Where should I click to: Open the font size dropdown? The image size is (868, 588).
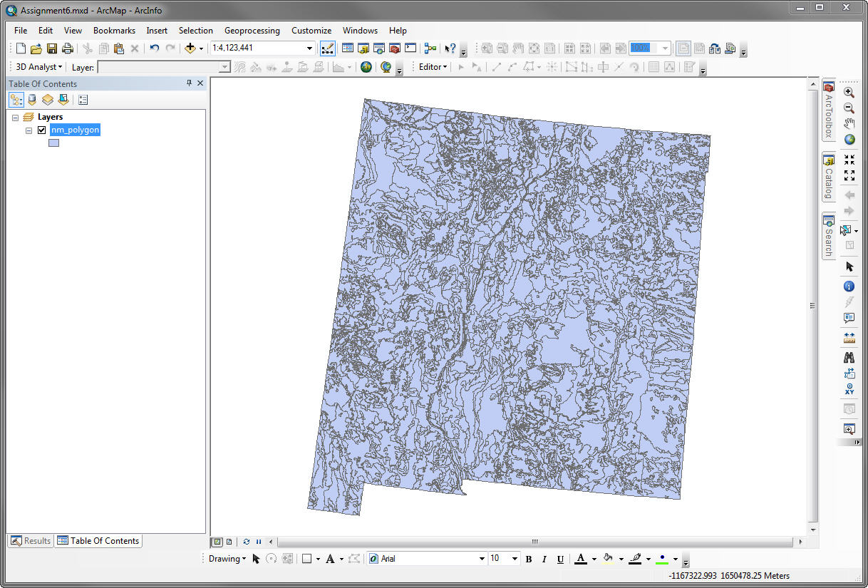(x=515, y=559)
